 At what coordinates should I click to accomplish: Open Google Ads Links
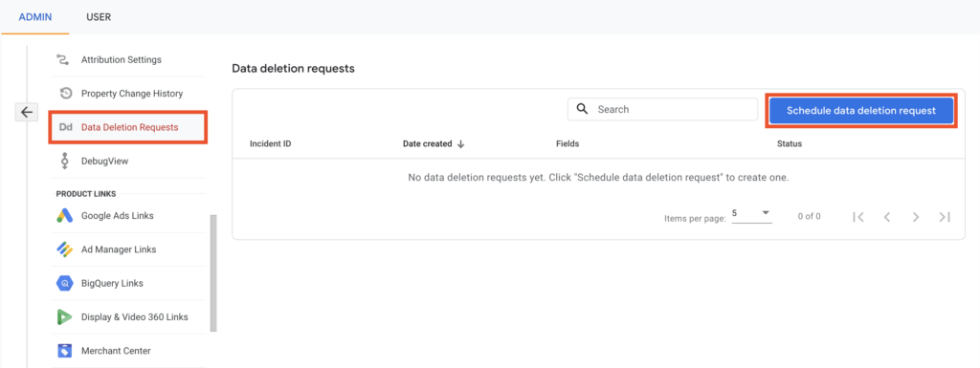click(118, 216)
